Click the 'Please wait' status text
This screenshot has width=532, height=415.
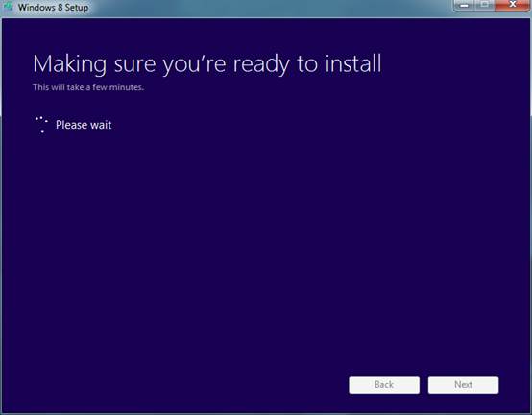(84, 125)
